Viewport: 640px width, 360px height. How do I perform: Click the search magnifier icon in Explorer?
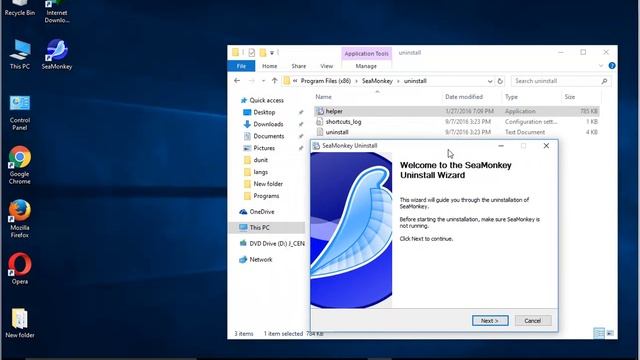(x=604, y=81)
